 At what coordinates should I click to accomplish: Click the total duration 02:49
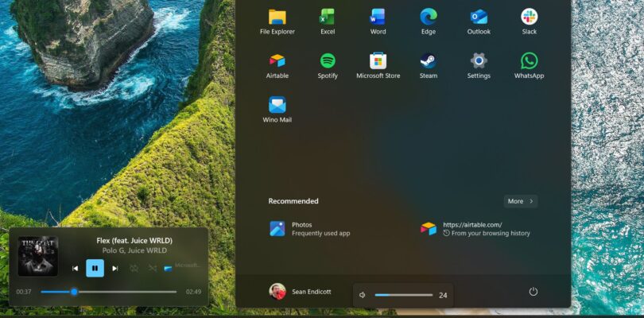click(193, 292)
